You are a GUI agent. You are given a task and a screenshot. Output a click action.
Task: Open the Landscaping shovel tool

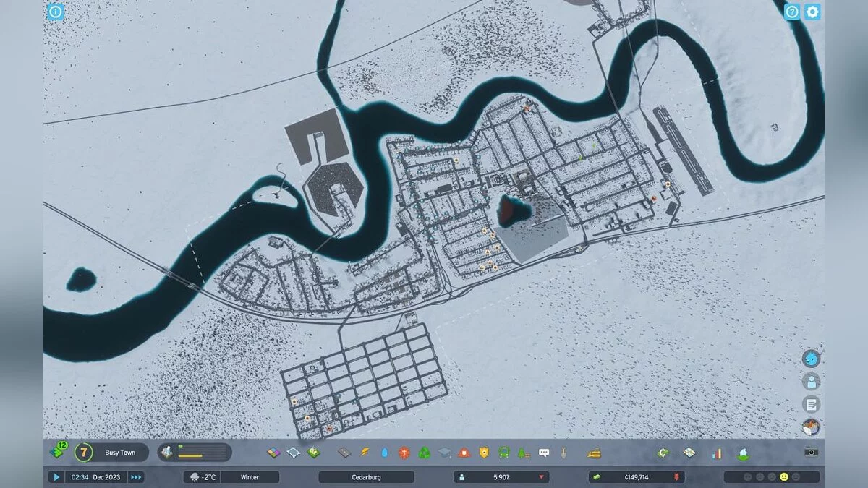(x=563, y=453)
